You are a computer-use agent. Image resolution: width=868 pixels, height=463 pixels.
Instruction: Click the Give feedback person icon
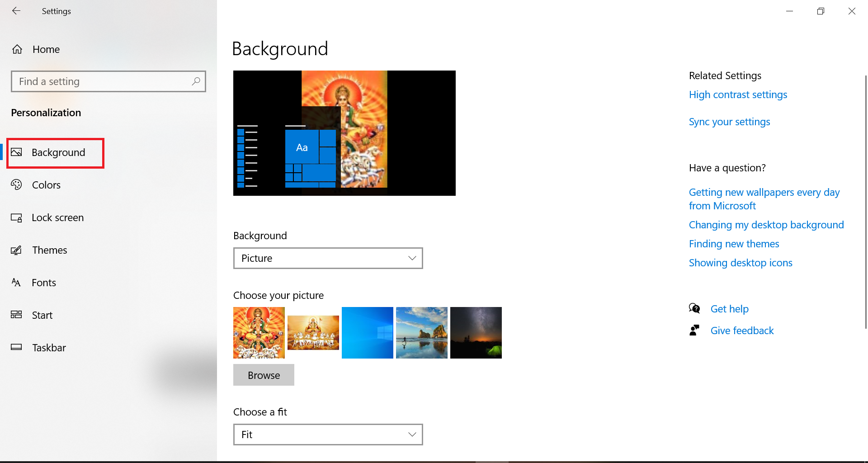pos(694,331)
